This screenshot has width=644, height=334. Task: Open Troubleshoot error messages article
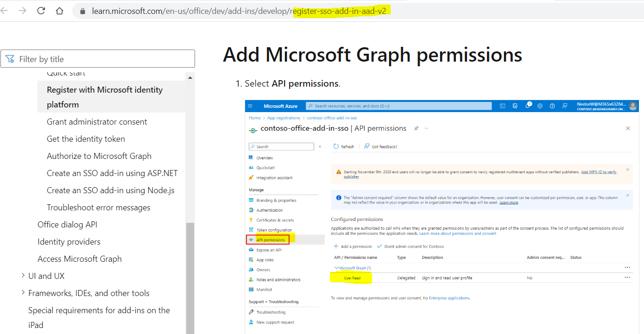click(x=99, y=208)
